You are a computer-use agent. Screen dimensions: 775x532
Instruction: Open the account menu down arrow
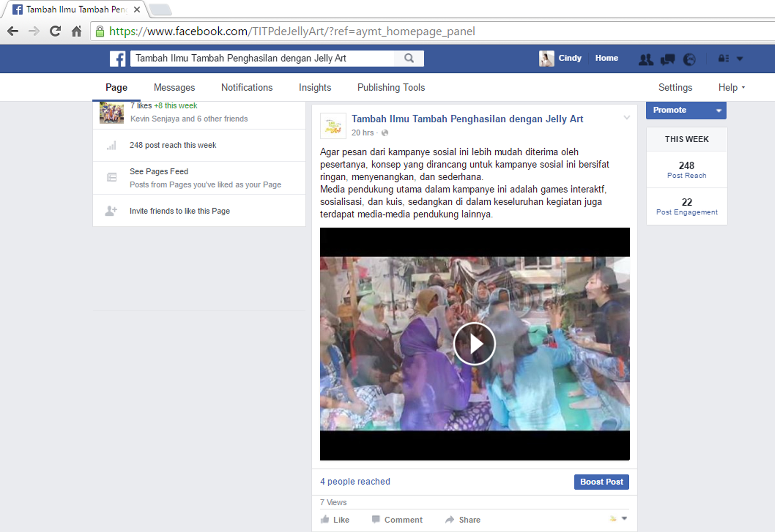pyautogui.click(x=740, y=59)
